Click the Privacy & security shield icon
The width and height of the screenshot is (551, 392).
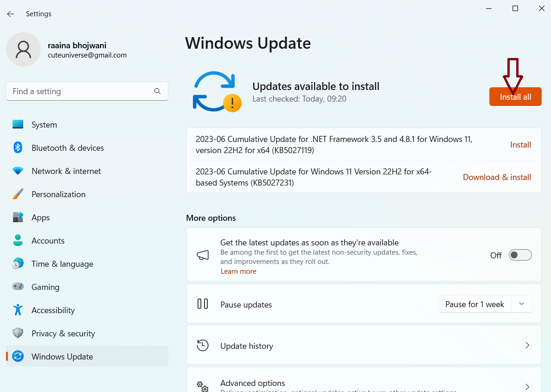[x=18, y=333]
